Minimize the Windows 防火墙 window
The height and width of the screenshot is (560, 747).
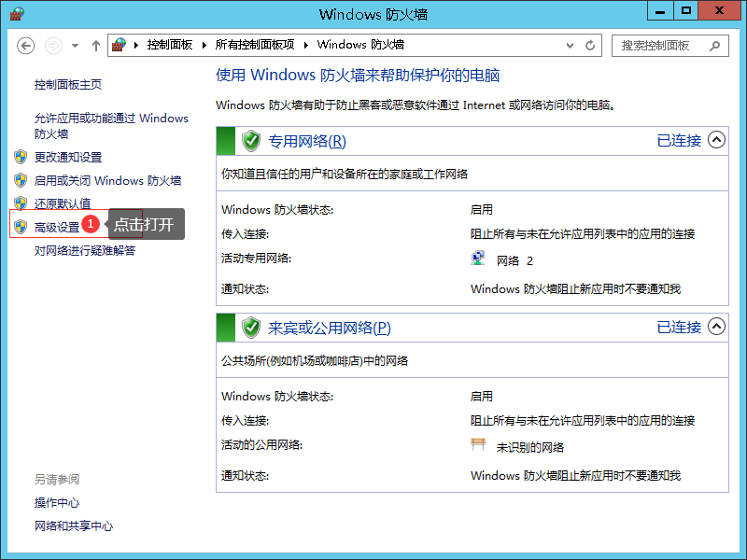(x=660, y=10)
